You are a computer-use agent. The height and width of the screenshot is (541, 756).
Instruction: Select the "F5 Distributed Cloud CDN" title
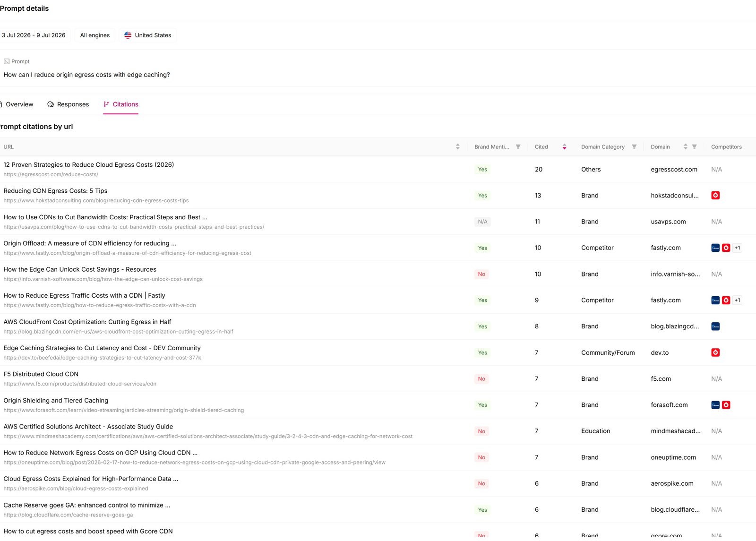(41, 374)
